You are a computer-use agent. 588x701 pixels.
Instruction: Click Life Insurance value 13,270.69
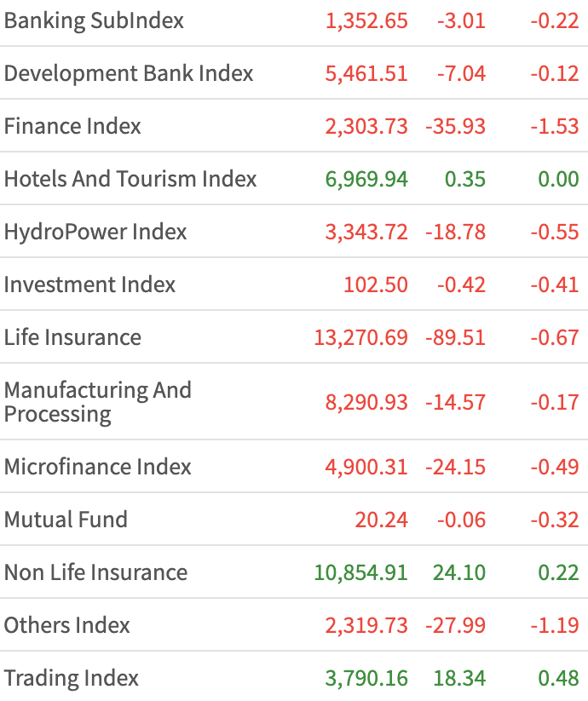[x=360, y=337]
